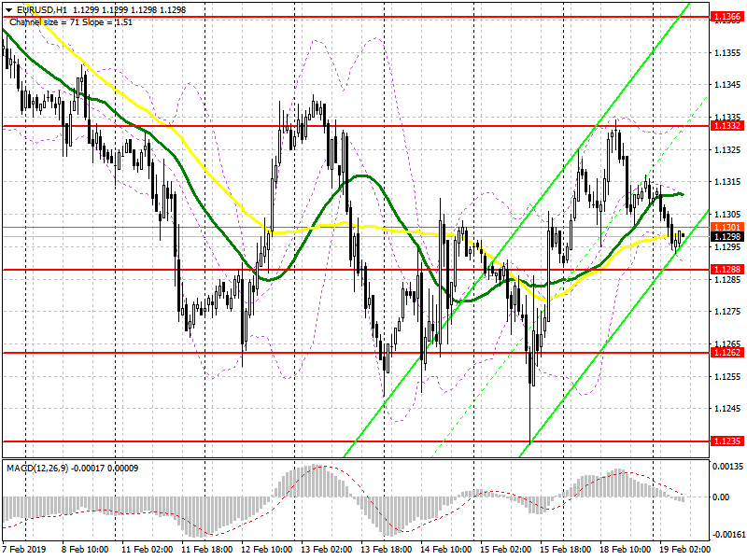This screenshot has height=560, width=747.
Task: Click the 1.1301 orange price tag
Action: click(726, 227)
